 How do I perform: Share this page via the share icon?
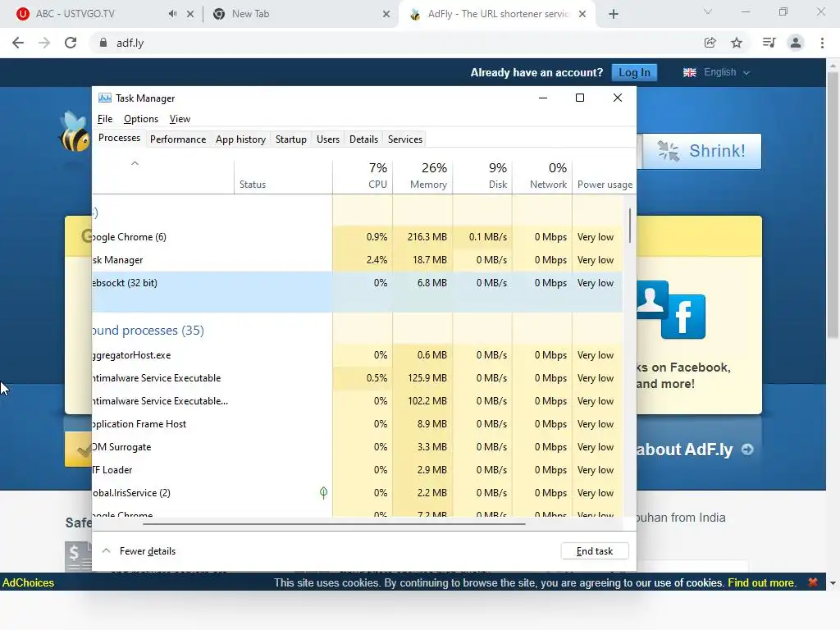coord(710,43)
